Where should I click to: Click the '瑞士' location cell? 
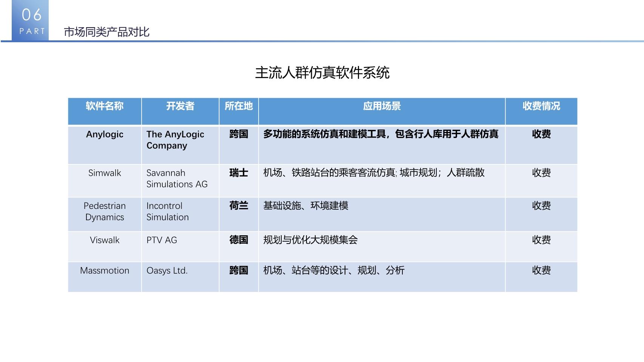239,181
